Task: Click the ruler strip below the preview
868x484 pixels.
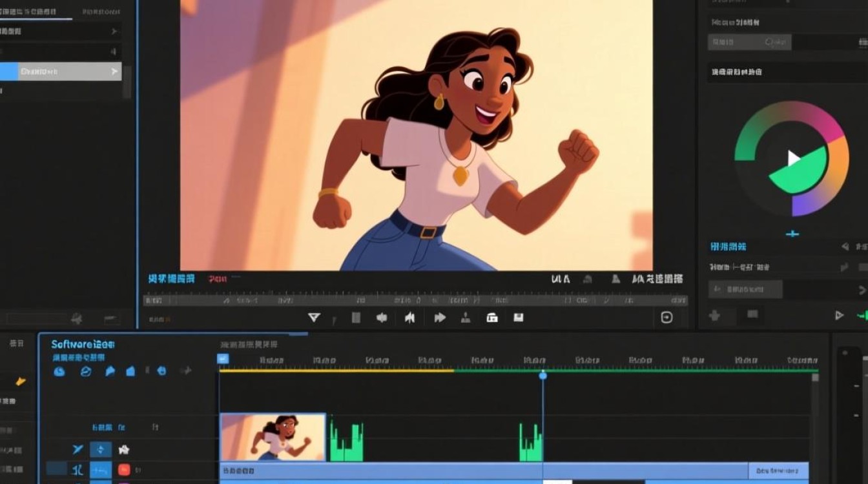Action: point(415,299)
